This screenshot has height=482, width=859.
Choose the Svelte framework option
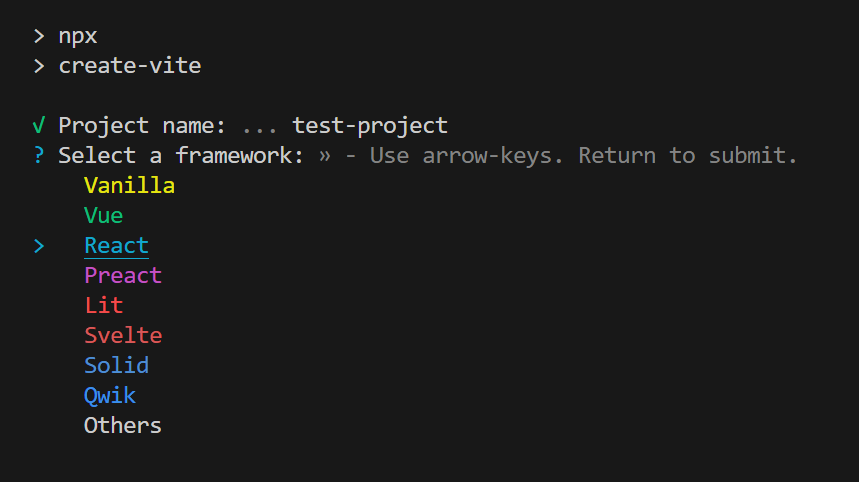point(122,336)
